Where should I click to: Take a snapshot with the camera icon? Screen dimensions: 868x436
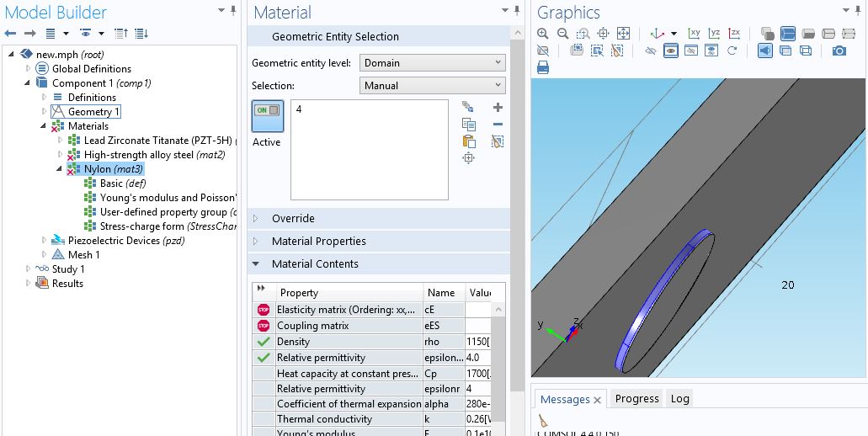839,51
